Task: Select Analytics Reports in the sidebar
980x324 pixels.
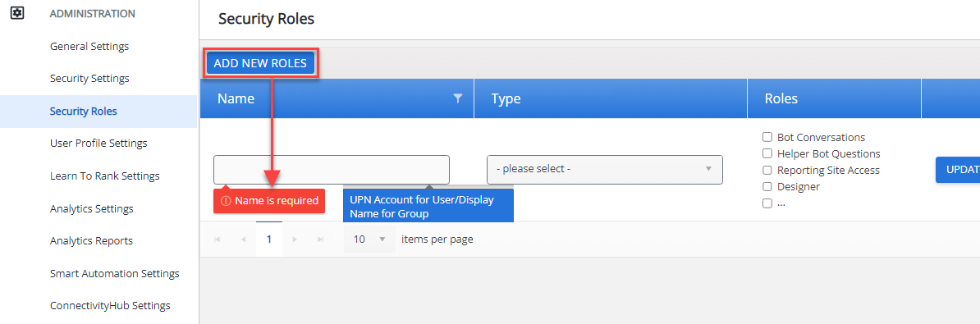Action: [91, 240]
